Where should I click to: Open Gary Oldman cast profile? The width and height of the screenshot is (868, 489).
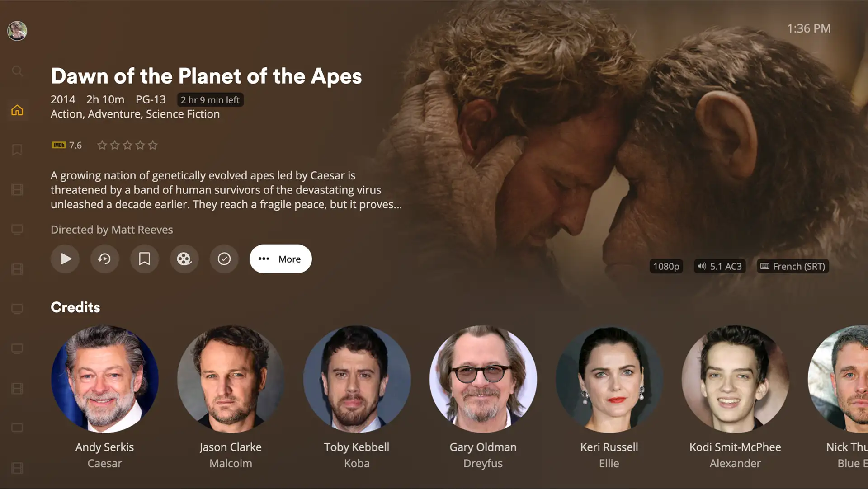click(x=483, y=379)
